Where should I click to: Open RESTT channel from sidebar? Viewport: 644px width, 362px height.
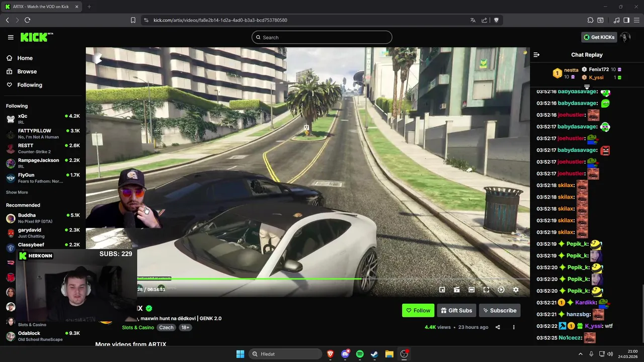point(43,148)
